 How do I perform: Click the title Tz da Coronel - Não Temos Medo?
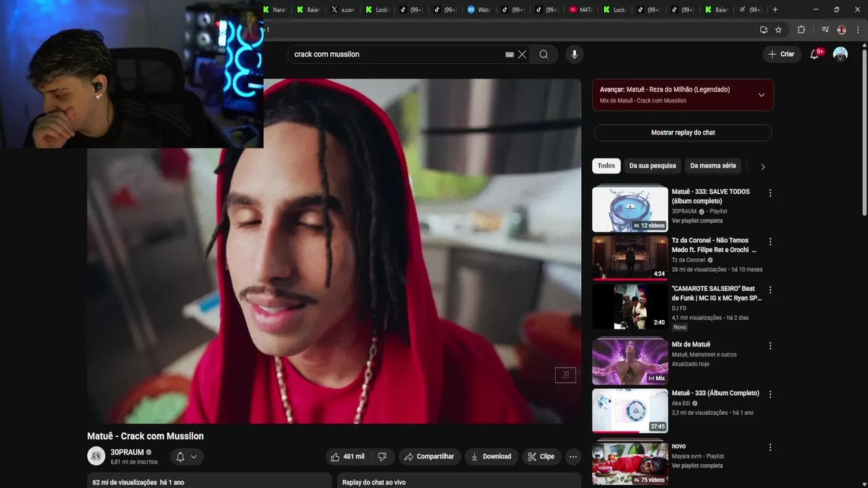pos(714,245)
